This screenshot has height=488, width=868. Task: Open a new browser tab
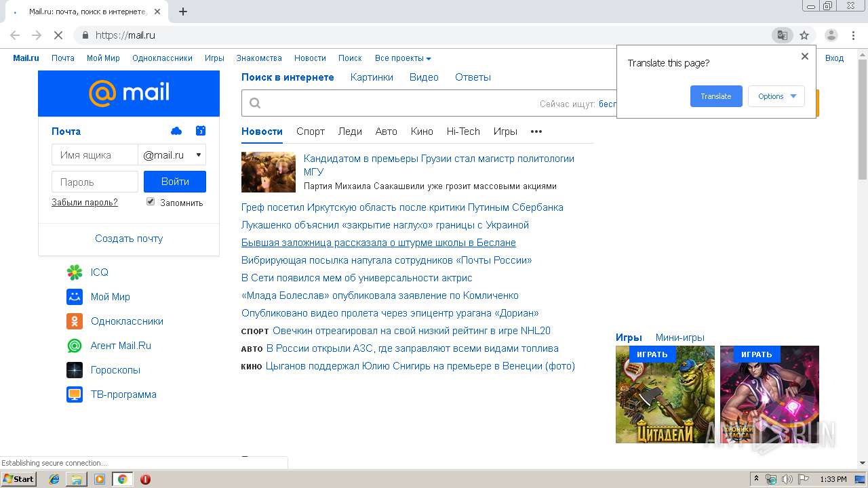tap(183, 12)
